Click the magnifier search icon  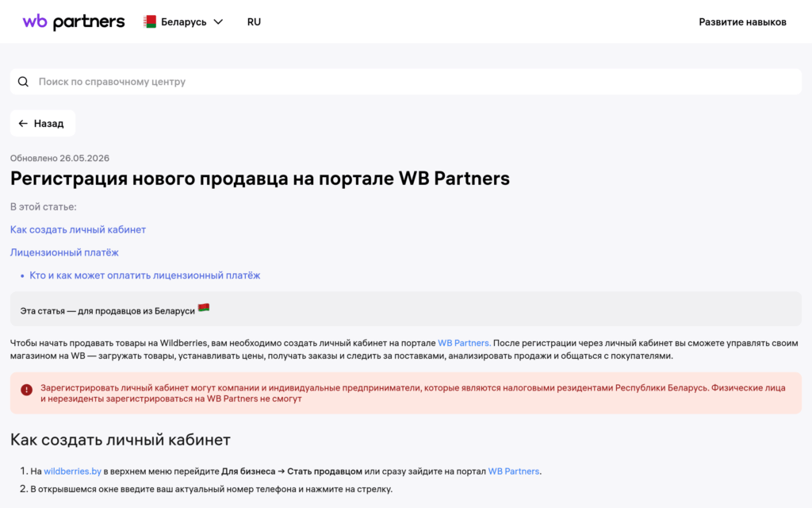click(23, 82)
